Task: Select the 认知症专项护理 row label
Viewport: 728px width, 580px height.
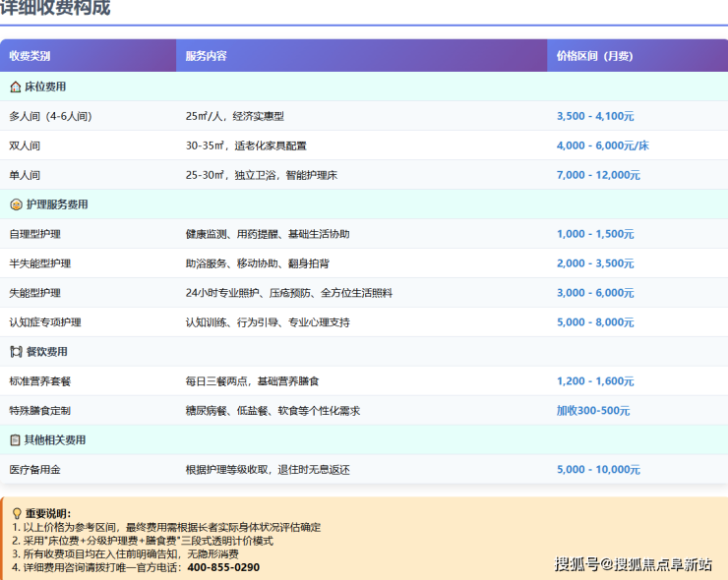Action: pos(44,322)
